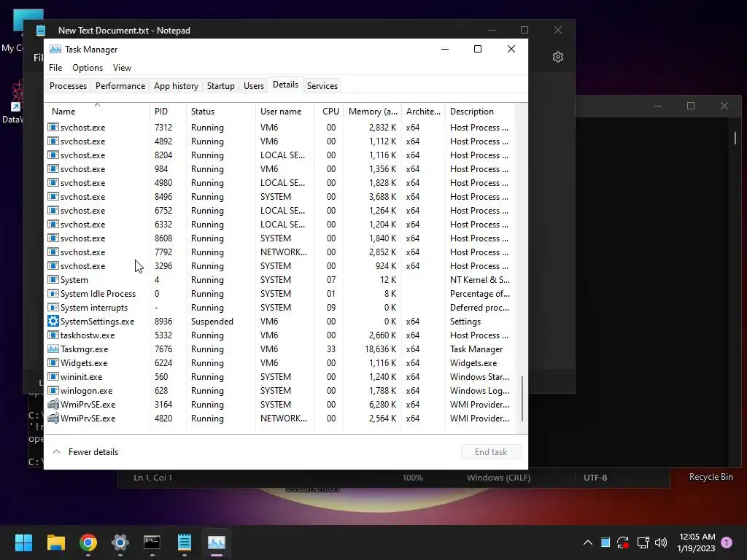
Task: Open Google Chrome from the taskbar
Action: [88, 542]
